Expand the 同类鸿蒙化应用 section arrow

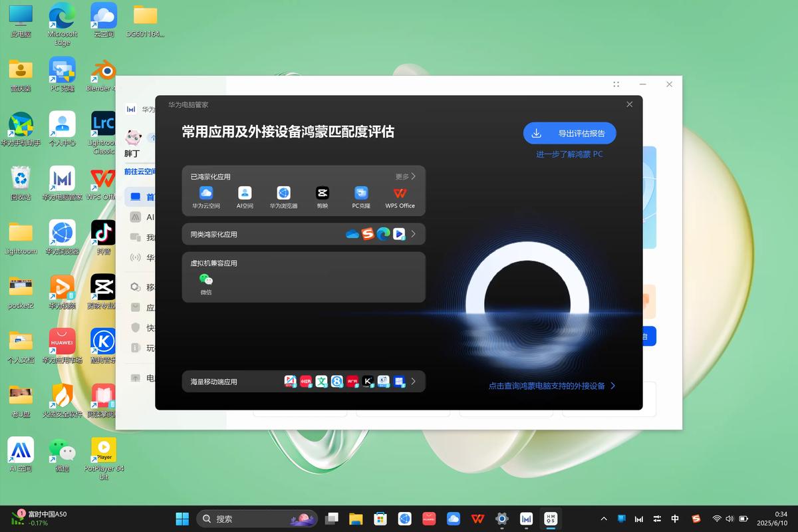pyautogui.click(x=412, y=234)
